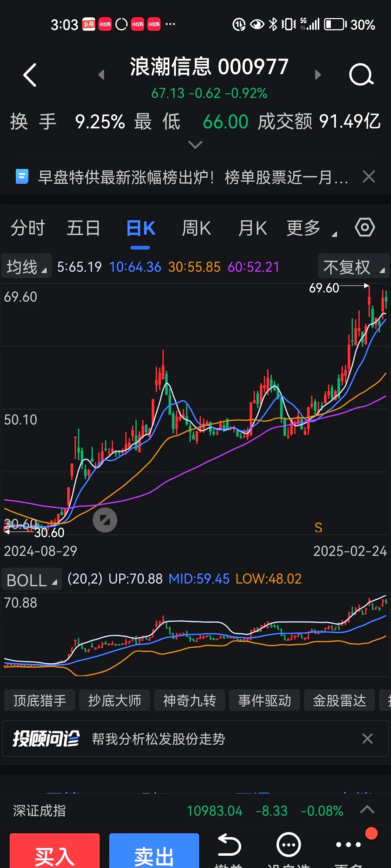
Task: Tap the undo arrow 撤单 icon
Action: 229,846
